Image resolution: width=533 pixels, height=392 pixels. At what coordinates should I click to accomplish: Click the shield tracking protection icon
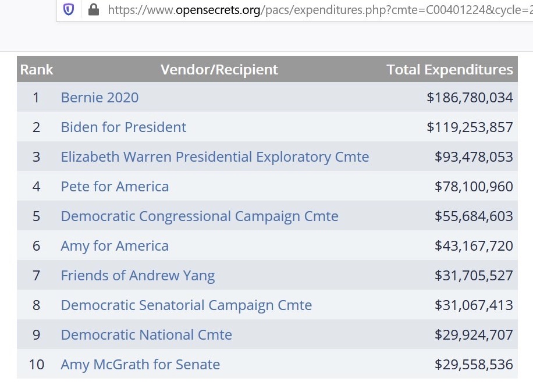[x=69, y=10]
